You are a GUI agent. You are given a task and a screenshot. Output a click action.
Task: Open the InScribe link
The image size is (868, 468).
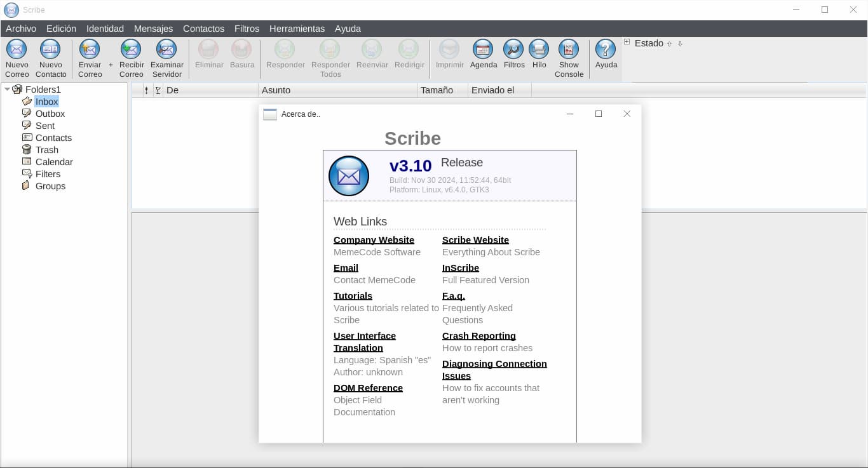[x=461, y=268]
